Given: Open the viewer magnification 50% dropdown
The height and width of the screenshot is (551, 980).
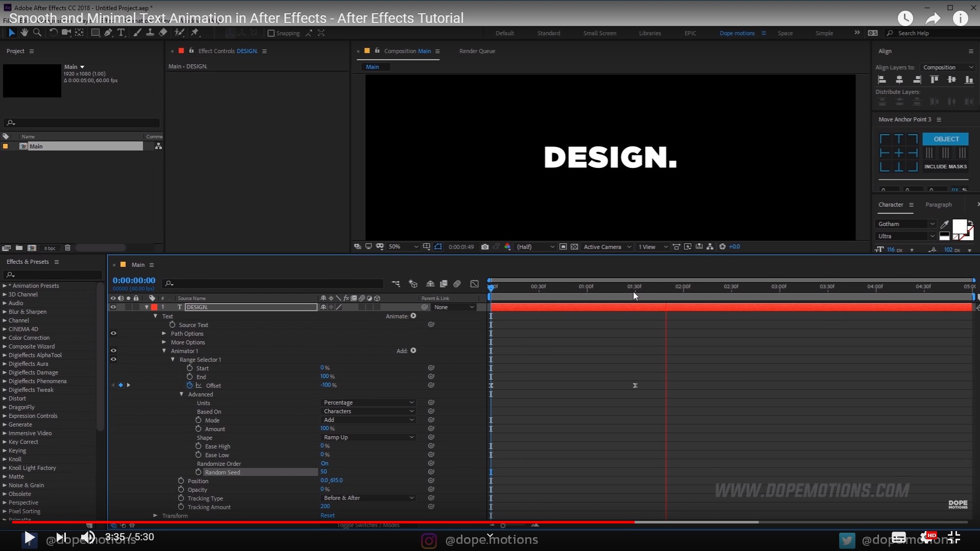Looking at the screenshot, I should (x=403, y=247).
